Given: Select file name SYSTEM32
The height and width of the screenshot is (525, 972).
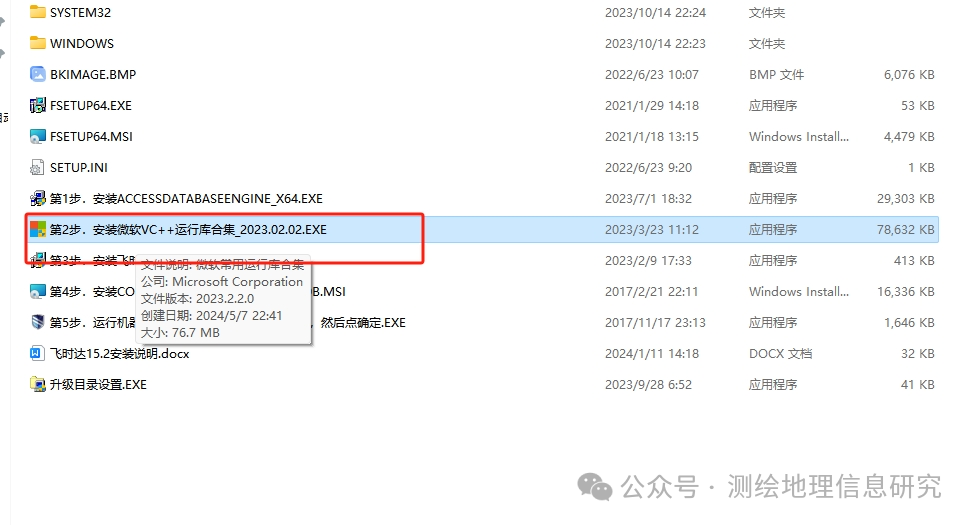Looking at the screenshot, I should 81,12.
